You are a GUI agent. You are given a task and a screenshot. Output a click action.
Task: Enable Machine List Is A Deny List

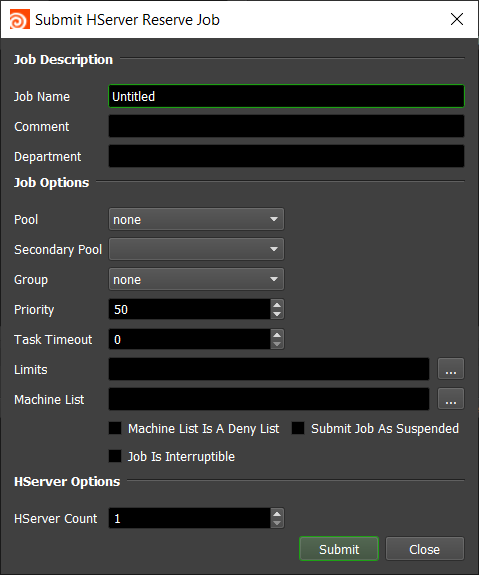[x=115, y=428]
